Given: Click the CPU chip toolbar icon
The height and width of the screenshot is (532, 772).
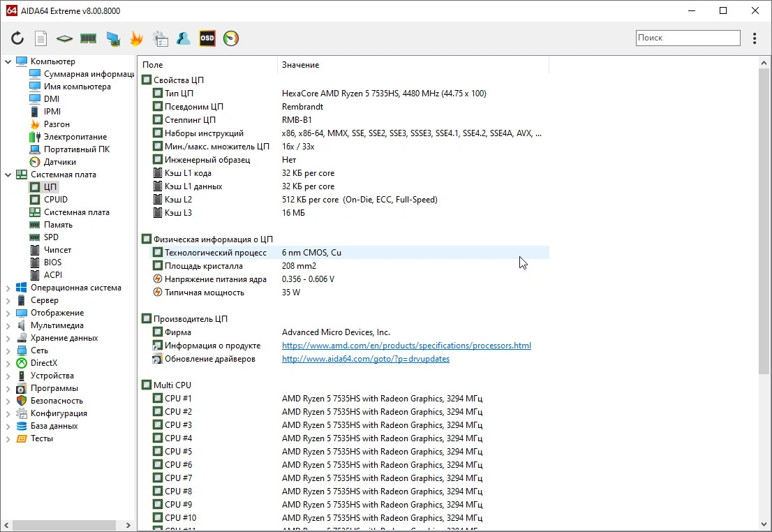Looking at the screenshot, I should (x=64, y=38).
